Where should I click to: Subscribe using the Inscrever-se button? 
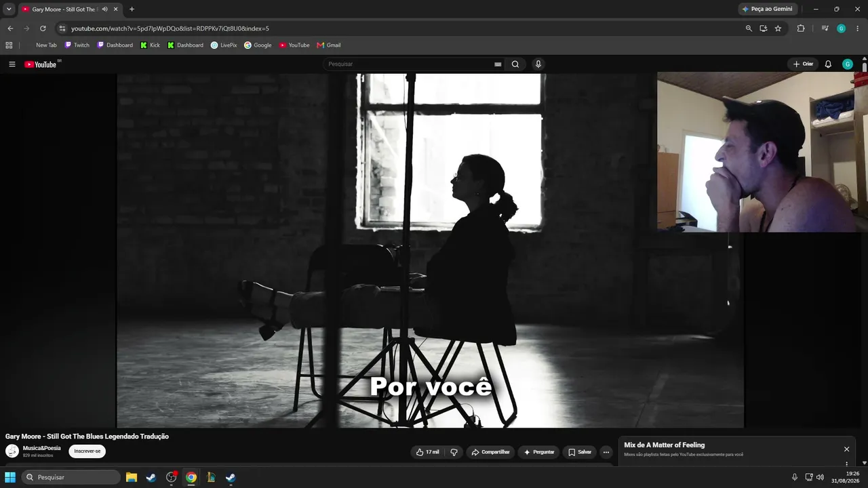(87, 451)
